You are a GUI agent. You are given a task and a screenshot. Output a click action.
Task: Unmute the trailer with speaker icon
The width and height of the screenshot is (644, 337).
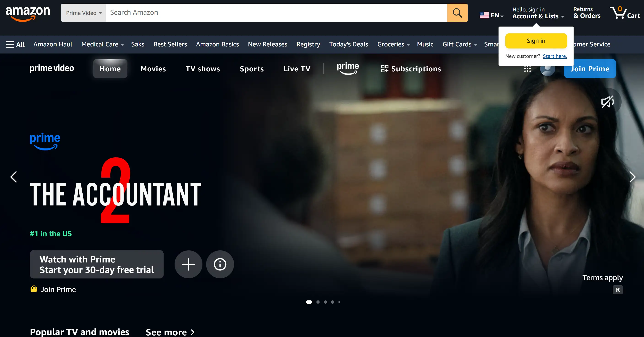click(607, 102)
